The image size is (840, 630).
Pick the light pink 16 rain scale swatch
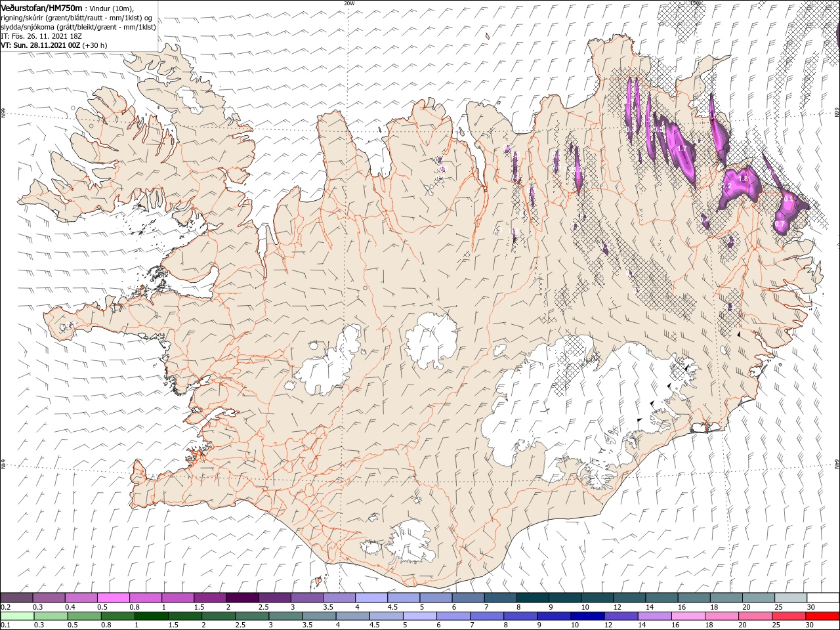[688, 616]
